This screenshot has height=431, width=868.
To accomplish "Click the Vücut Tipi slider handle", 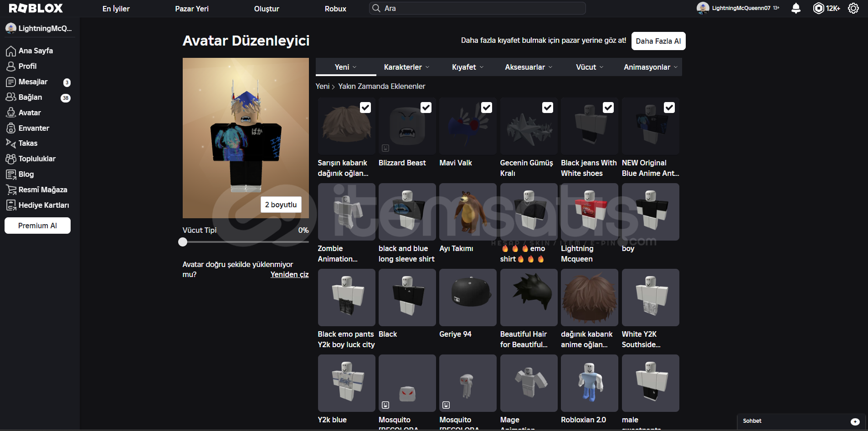I will point(183,242).
